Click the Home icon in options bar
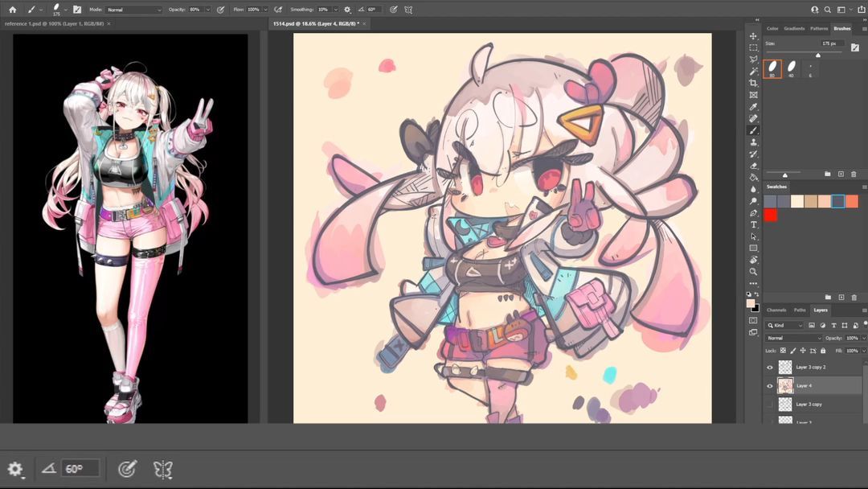The image size is (868, 489). [12, 10]
